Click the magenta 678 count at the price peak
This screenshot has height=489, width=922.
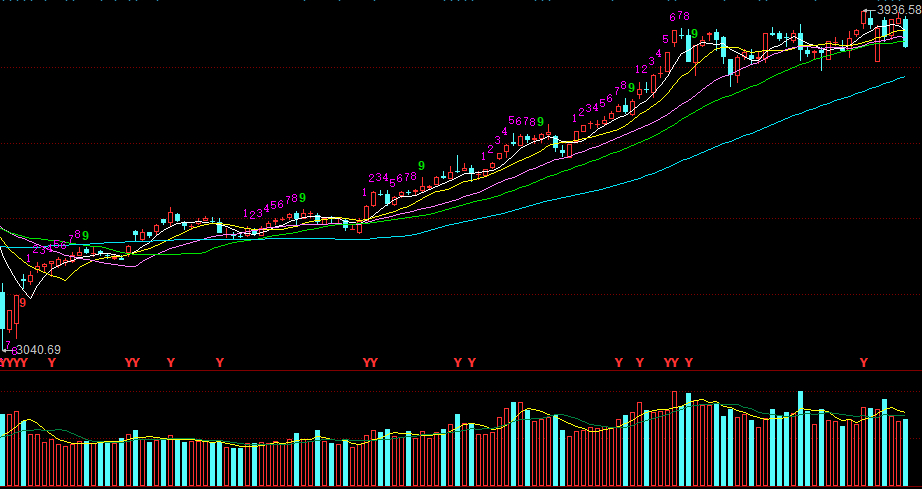(x=680, y=17)
